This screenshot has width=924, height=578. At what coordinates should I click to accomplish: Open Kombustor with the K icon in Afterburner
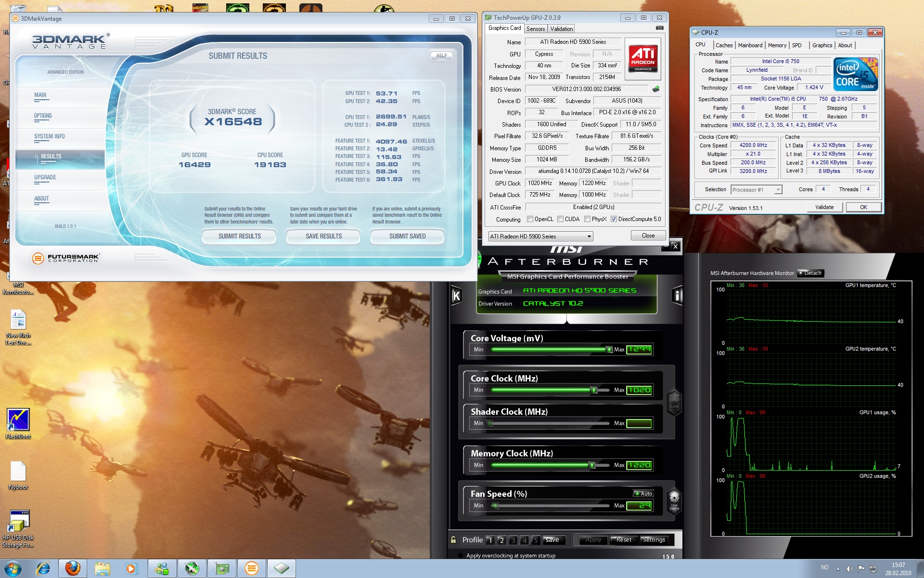coord(456,296)
